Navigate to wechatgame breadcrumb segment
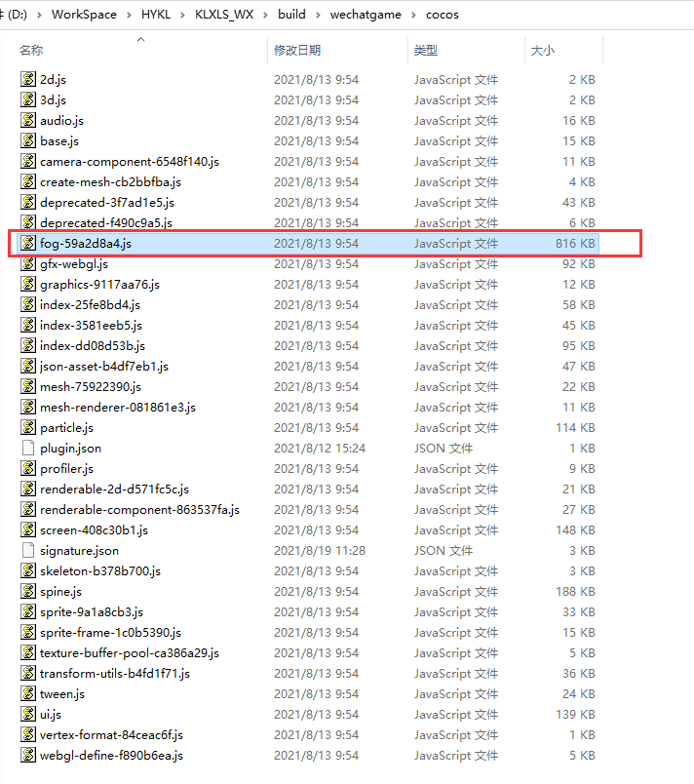This screenshot has width=694, height=784. coord(366,15)
